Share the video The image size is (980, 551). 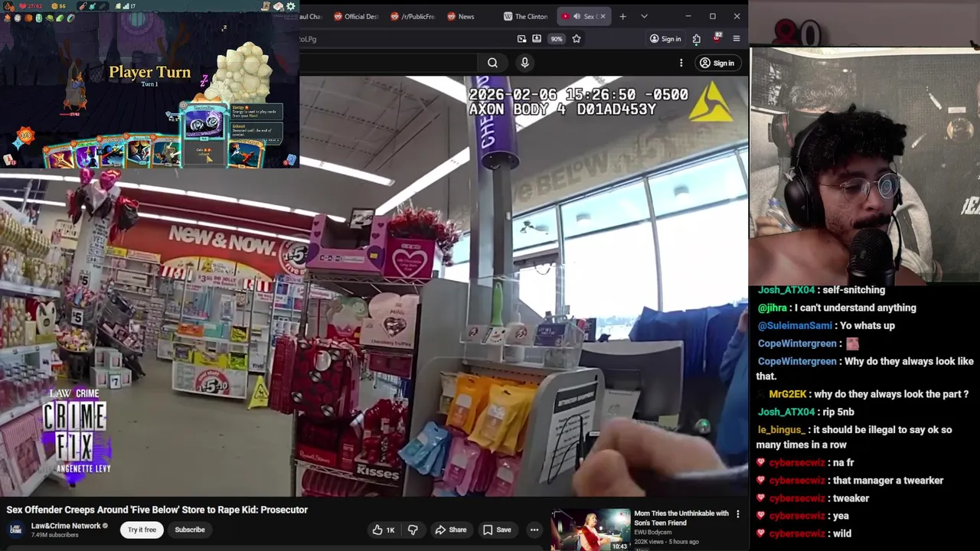click(x=450, y=530)
